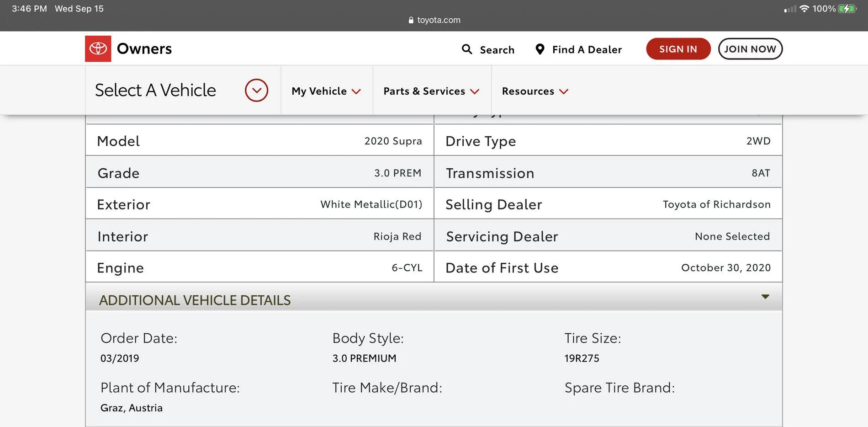Click the Grade row label
The width and height of the screenshot is (868, 427).
click(118, 173)
